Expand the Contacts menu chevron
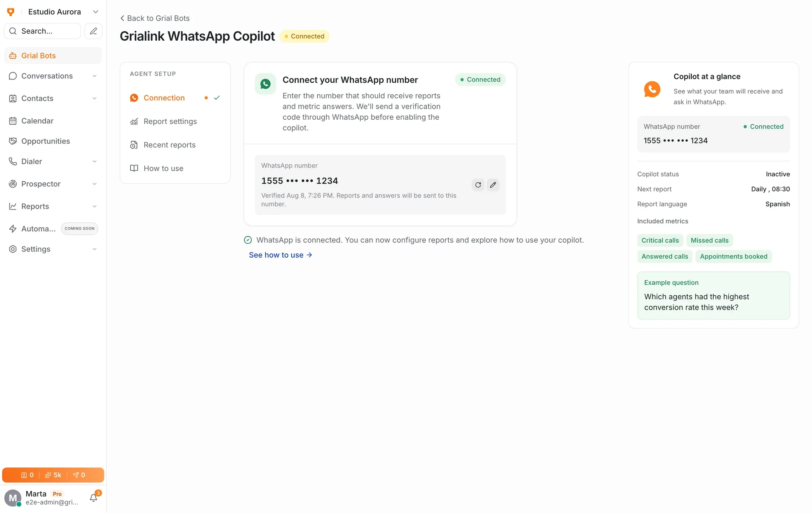The image size is (812, 513). [x=94, y=98]
